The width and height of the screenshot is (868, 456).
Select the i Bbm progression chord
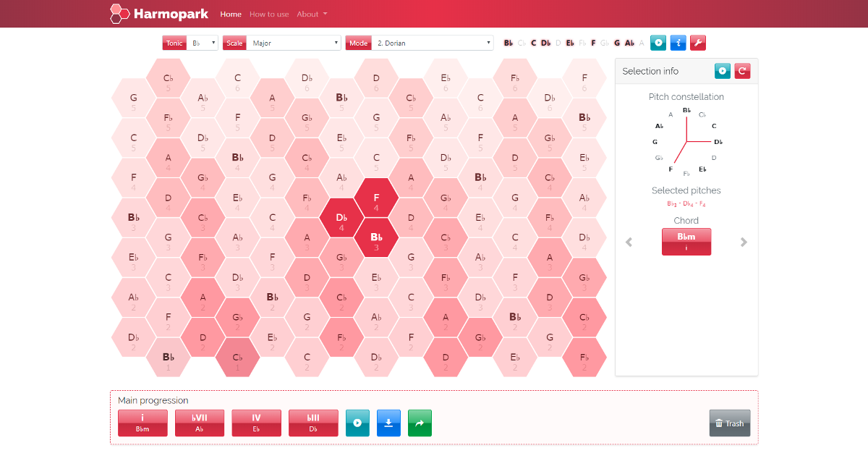click(x=142, y=423)
